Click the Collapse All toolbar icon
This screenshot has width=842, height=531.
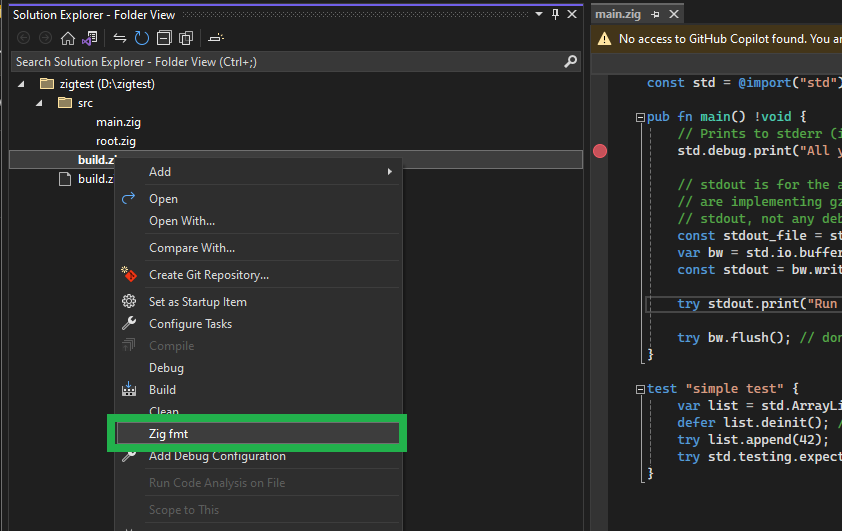(x=163, y=38)
